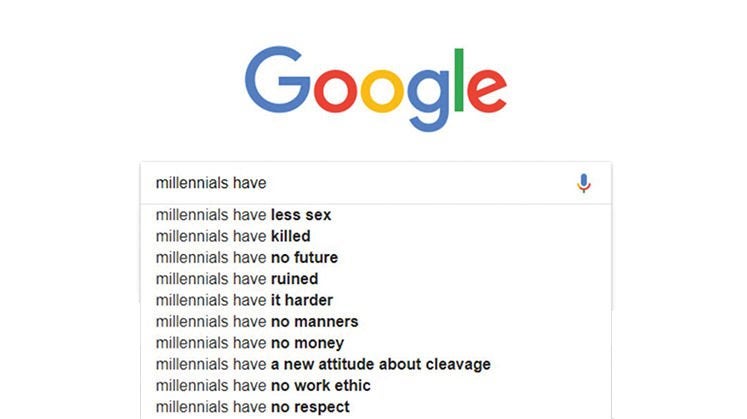Choose 'millennials have no respect' suggestion
Viewport: 747px width, 419px height.
[253, 407]
